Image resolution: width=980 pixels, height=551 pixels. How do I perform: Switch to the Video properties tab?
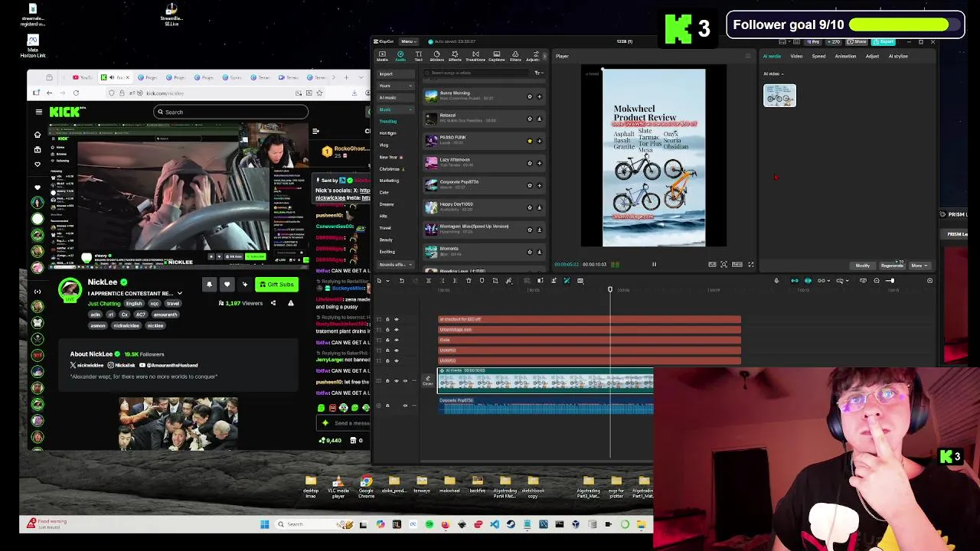click(x=796, y=56)
